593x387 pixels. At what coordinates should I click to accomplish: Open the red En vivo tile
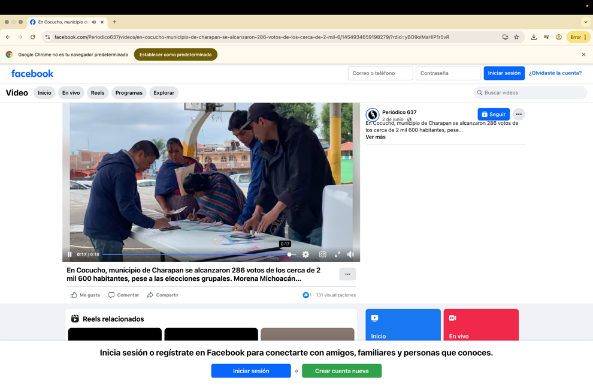click(481, 325)
